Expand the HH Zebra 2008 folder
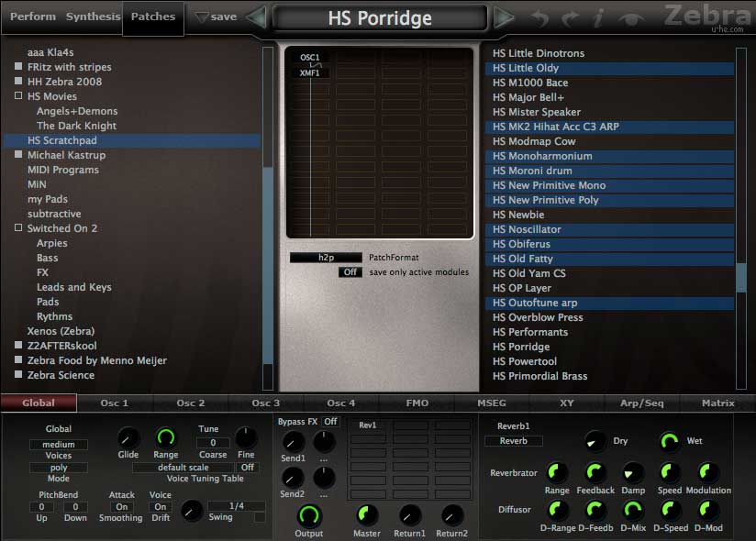Image resolution: width=756 pixels, height=541 pixels. click(x=18, y=81)
